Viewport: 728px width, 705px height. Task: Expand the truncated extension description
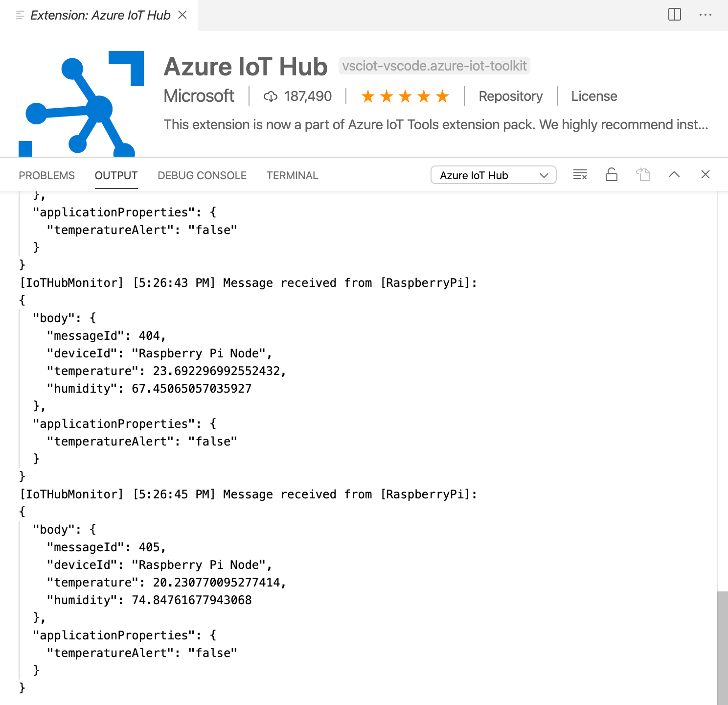pos(700,125)
